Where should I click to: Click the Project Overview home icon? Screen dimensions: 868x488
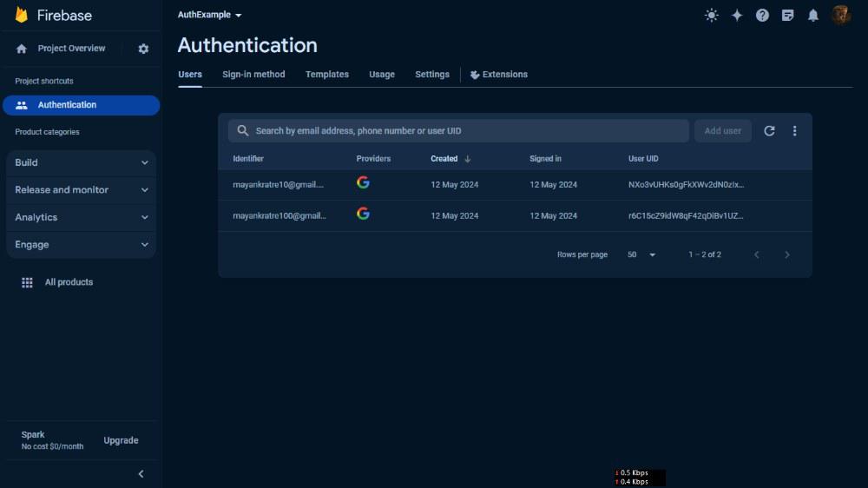22,49
